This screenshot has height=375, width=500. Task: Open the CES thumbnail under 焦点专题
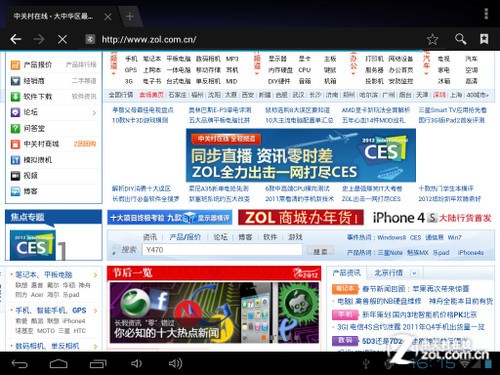33,245
